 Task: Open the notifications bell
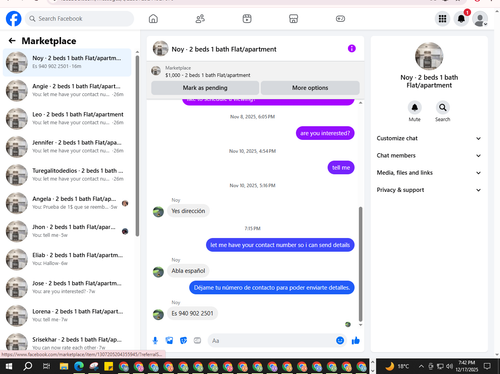coord(461,19)
